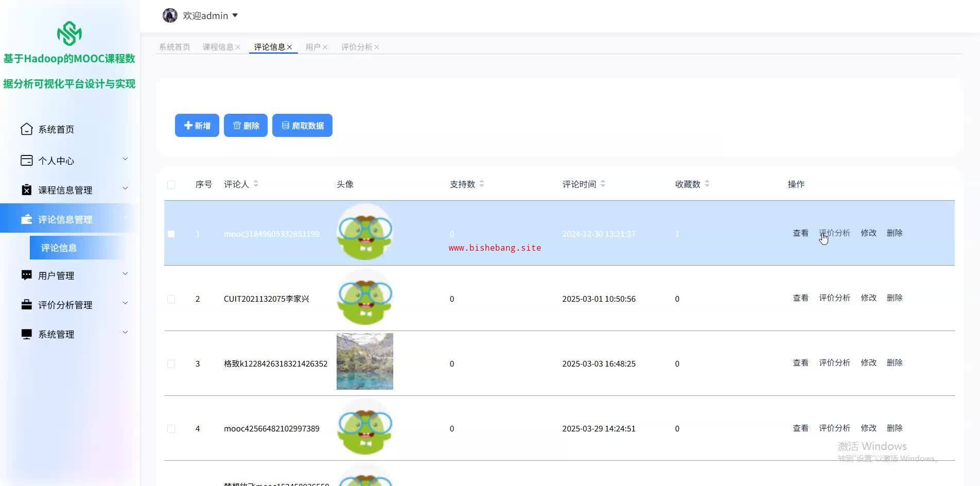Tick the select-all header checkbox

click(171, 184)
